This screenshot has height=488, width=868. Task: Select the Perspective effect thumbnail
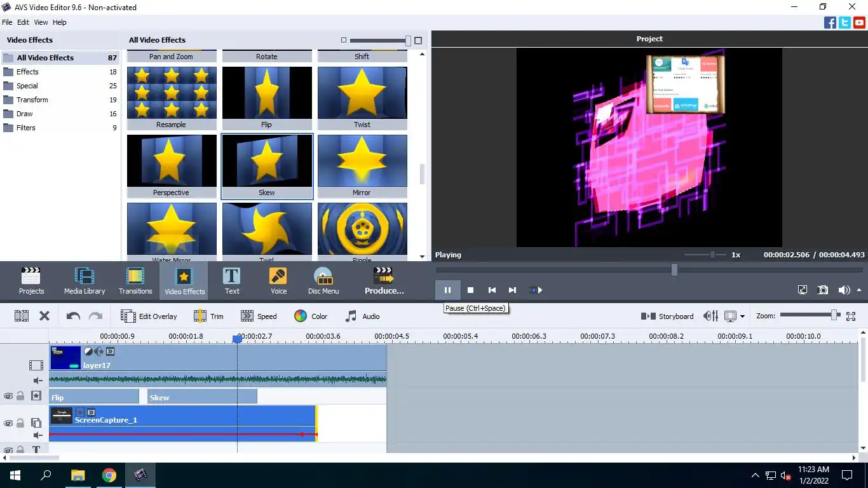tap(172, 166)
